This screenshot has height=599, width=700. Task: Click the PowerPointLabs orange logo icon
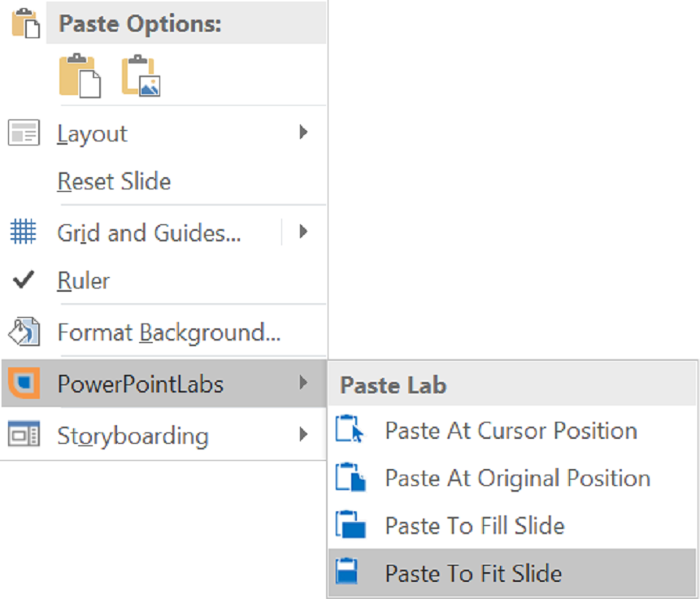24,384
